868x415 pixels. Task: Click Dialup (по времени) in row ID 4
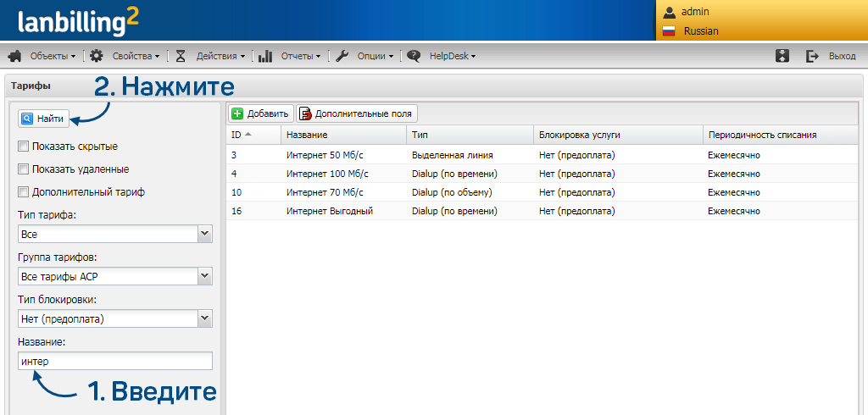coord(454,174)
